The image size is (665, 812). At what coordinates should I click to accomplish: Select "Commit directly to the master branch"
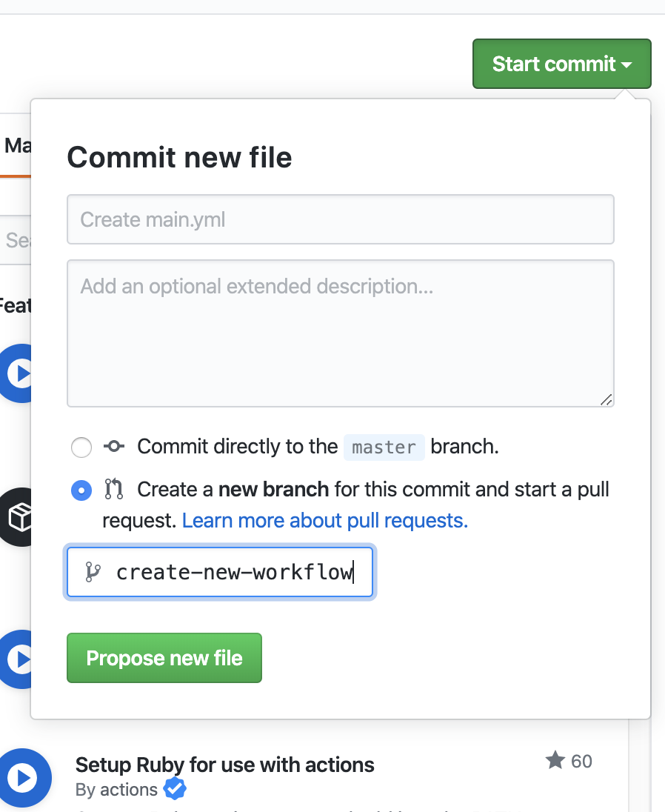[81, 447]
